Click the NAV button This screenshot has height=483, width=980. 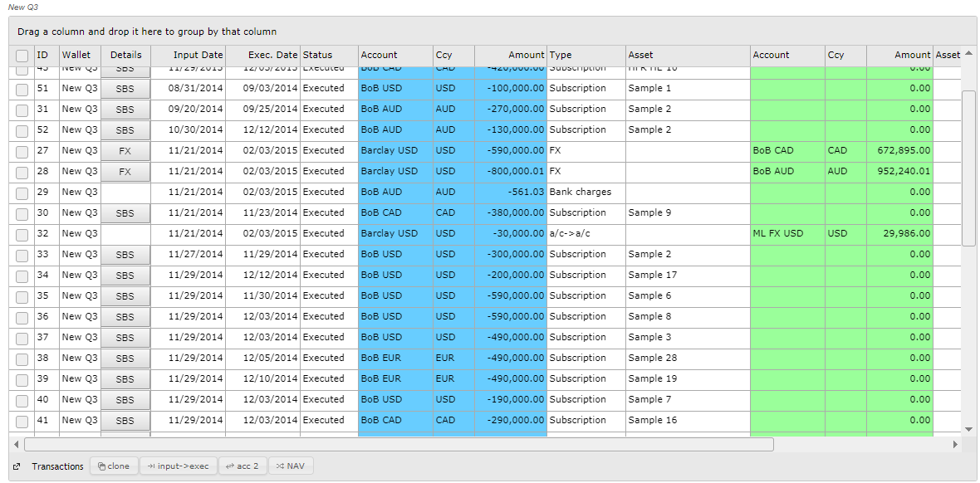[291, 466]
